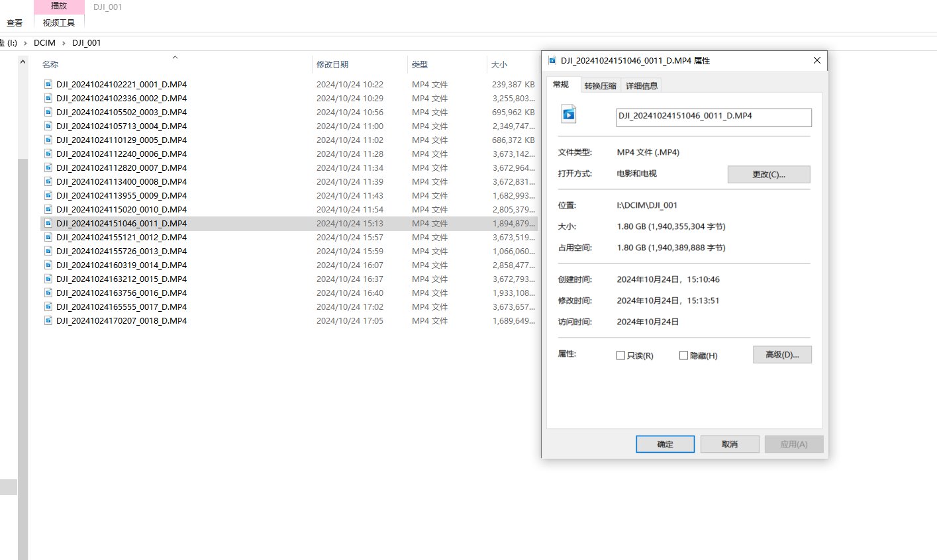937x560 pixels.
Task: Select file DJI_20241024102221_0001_D.MP4
Action: [121, 84]
